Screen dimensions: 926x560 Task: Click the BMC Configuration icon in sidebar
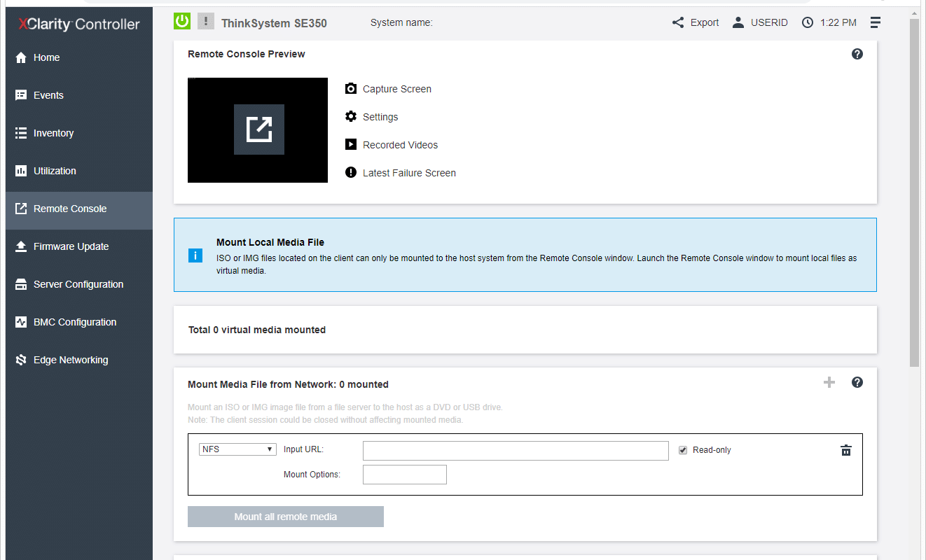coord(21,322)
